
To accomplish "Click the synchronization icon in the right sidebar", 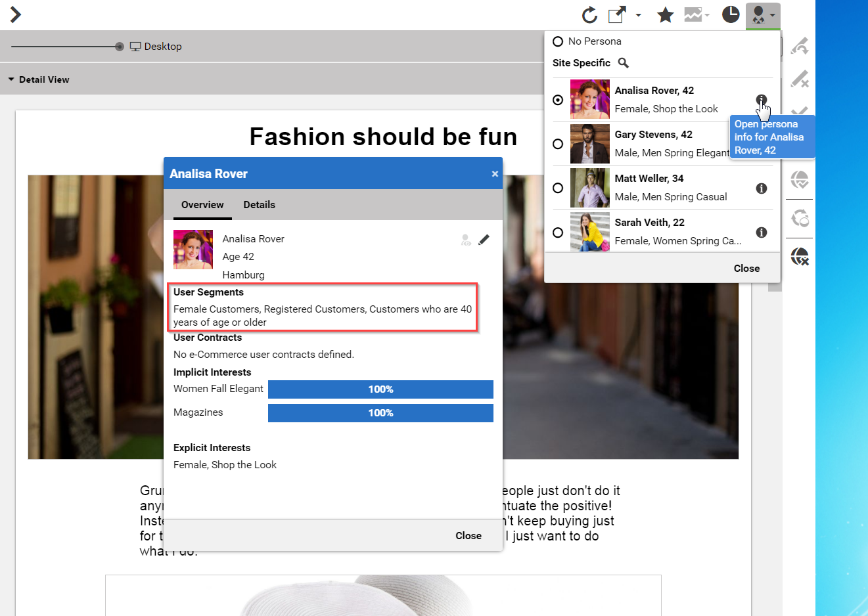I will (799, 219).
